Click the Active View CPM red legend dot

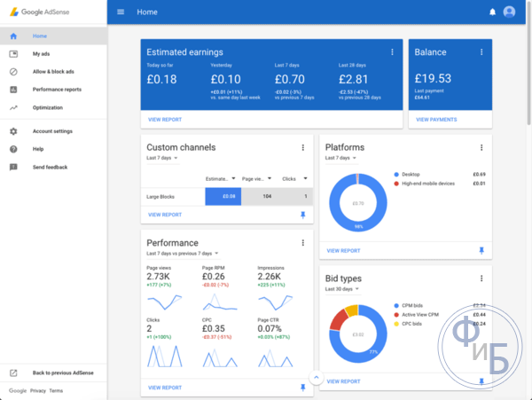pos(396,315)
